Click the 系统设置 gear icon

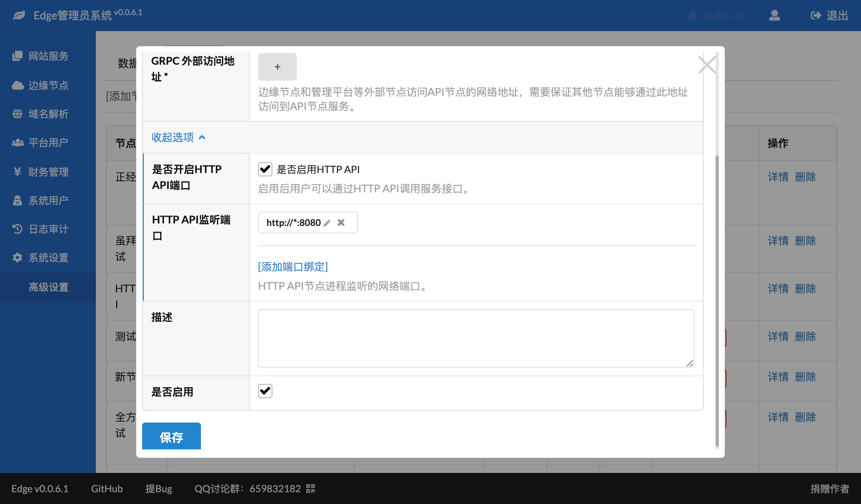[17, 257]
